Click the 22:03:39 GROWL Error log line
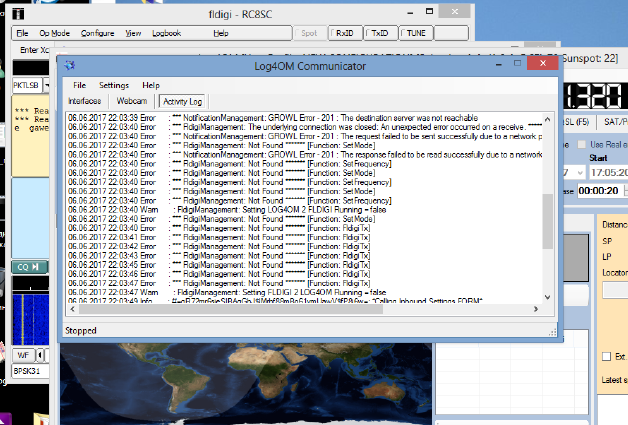The width and height of the screenshot is (628, 425). point(273,118)
